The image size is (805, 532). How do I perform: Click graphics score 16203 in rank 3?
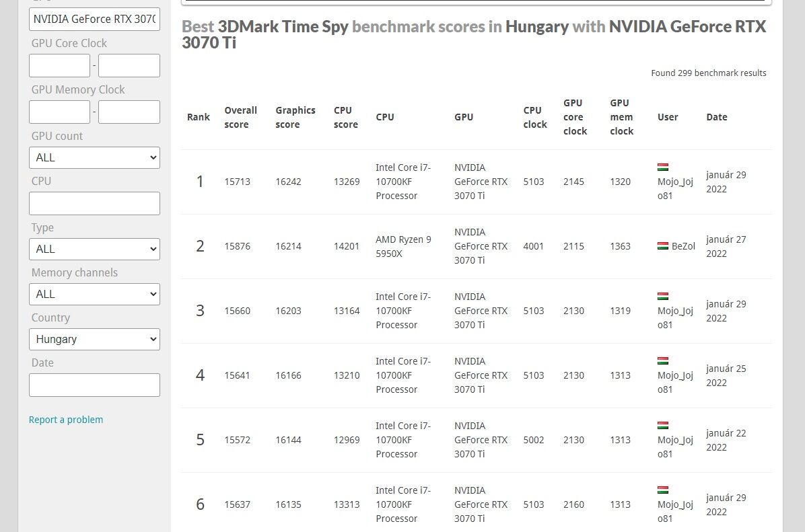pyautogui.click(x=288, y=311)
